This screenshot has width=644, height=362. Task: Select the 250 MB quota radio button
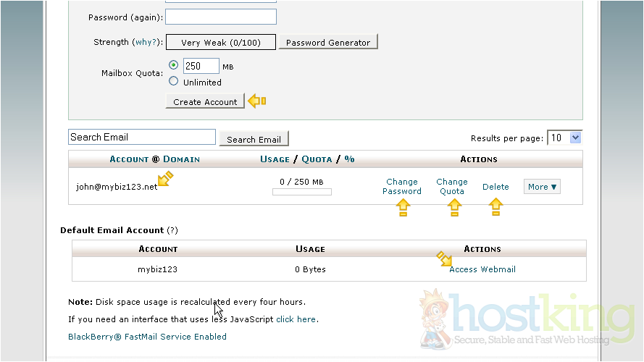click(174, 65)
